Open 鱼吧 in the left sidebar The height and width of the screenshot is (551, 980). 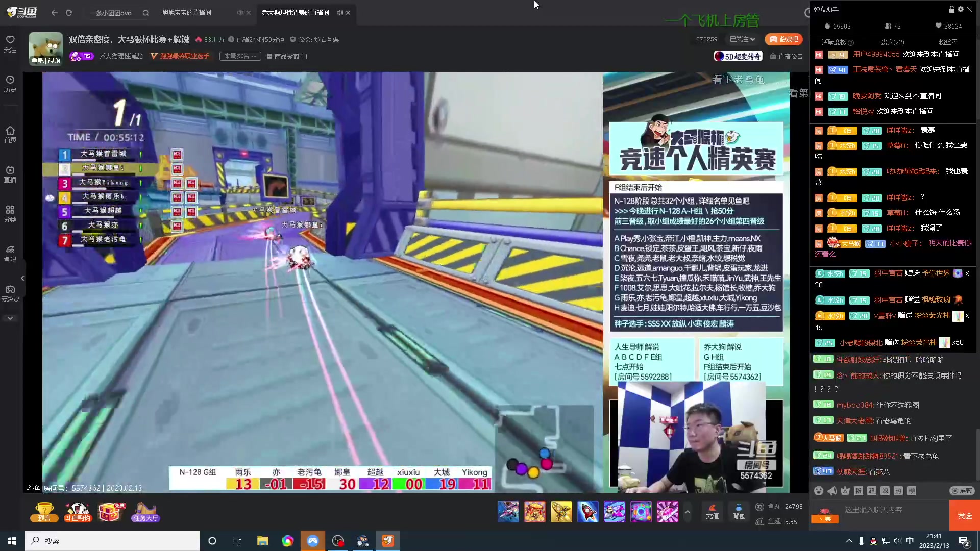point(10,254)
